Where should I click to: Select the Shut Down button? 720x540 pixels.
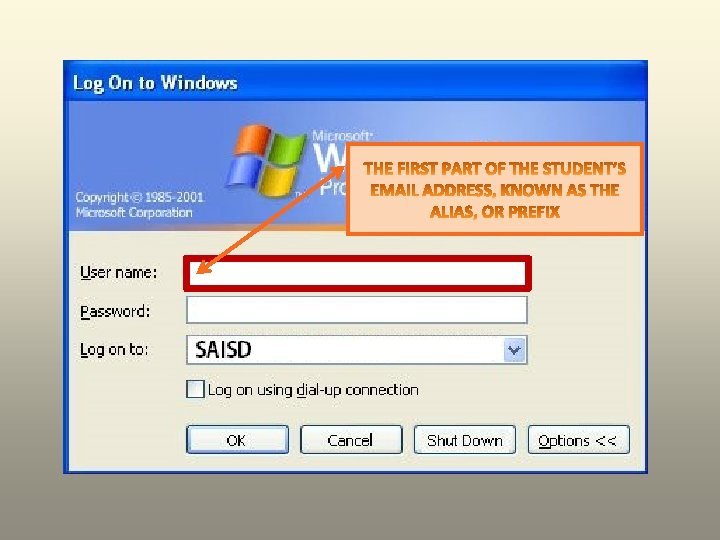coord(465,440)
